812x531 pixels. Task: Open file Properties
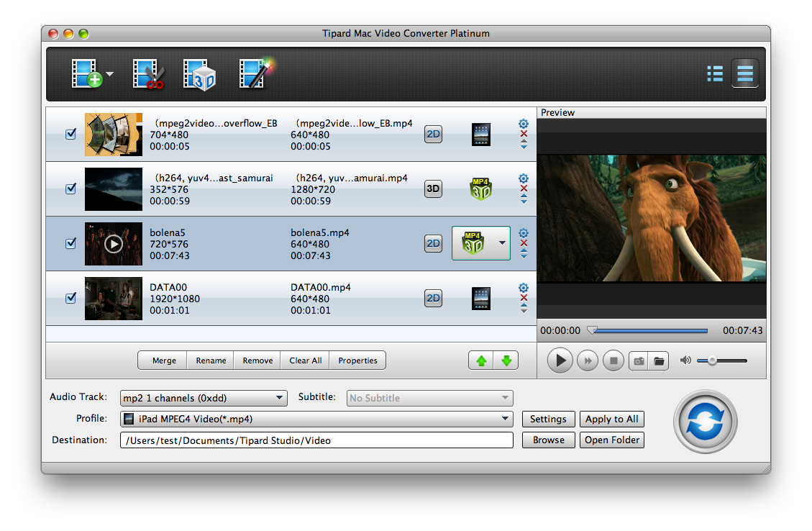tap(357, 360)
